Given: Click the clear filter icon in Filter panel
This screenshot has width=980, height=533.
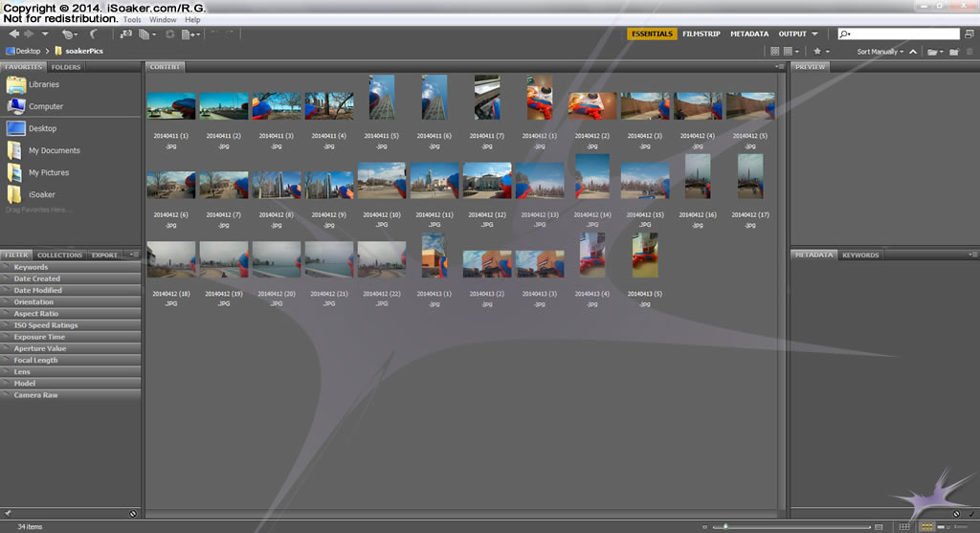Looking at the screenshot, I should click(x=133, y=514).
